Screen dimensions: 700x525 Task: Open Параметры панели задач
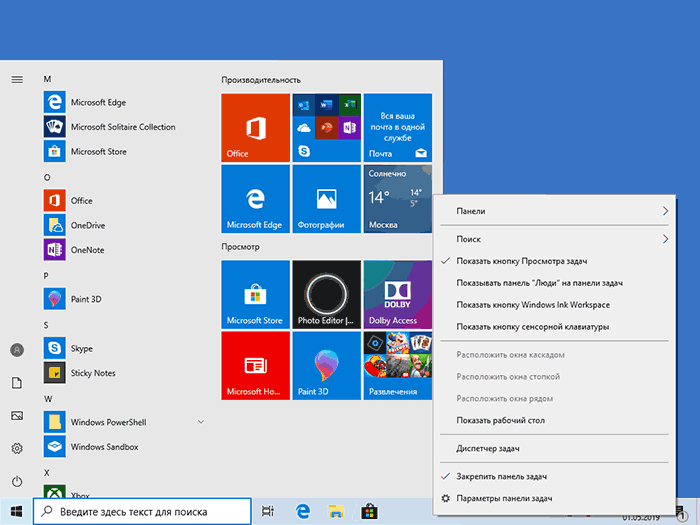coord(554,498)
